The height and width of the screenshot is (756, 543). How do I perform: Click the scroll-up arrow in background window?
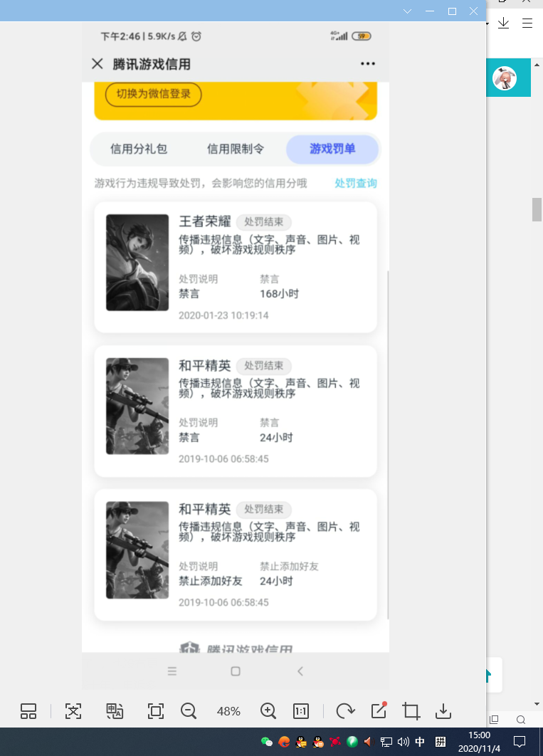[537, 64]
